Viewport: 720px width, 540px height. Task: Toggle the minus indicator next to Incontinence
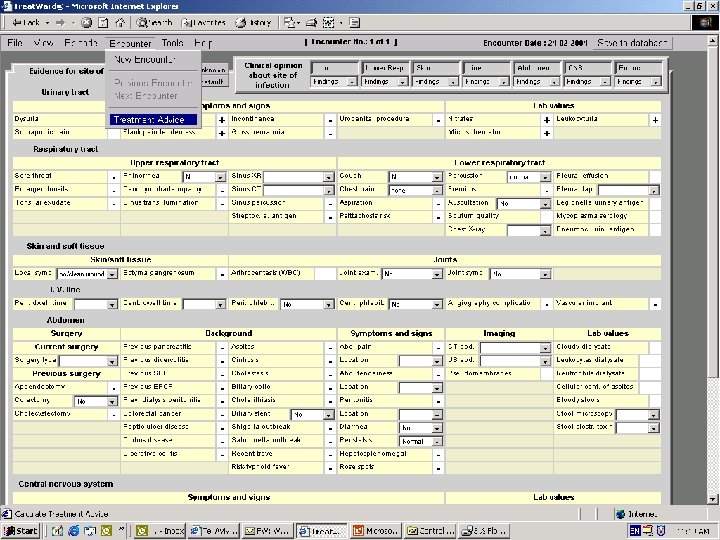click(330, 119)
